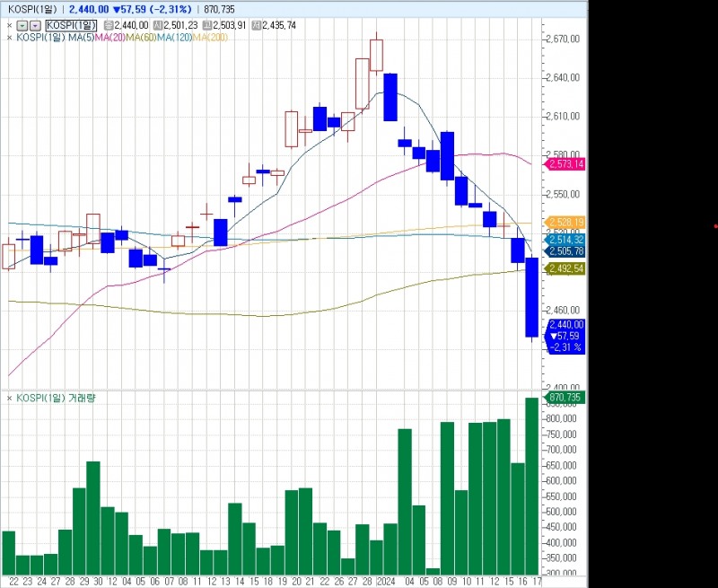
Task: Open the green dropdown arrow next to KOSPI
Action: 23,26
